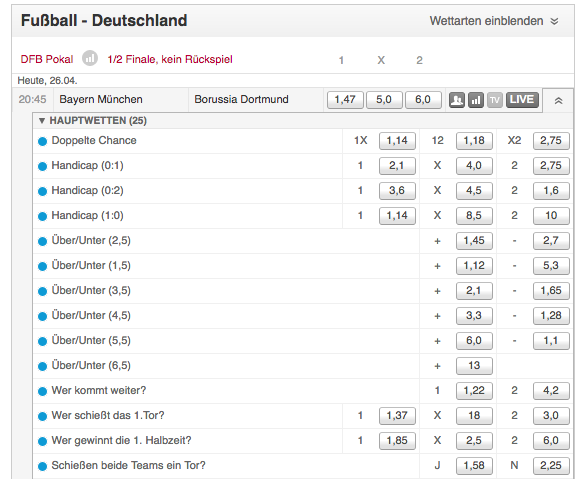Open the LIVE badge
Viewport: 586px width, 479px height.
click(522, 100)
